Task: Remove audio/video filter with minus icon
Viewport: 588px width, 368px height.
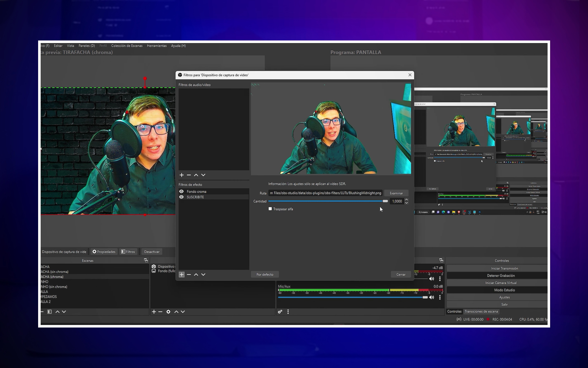Action: tap(189, 175)
